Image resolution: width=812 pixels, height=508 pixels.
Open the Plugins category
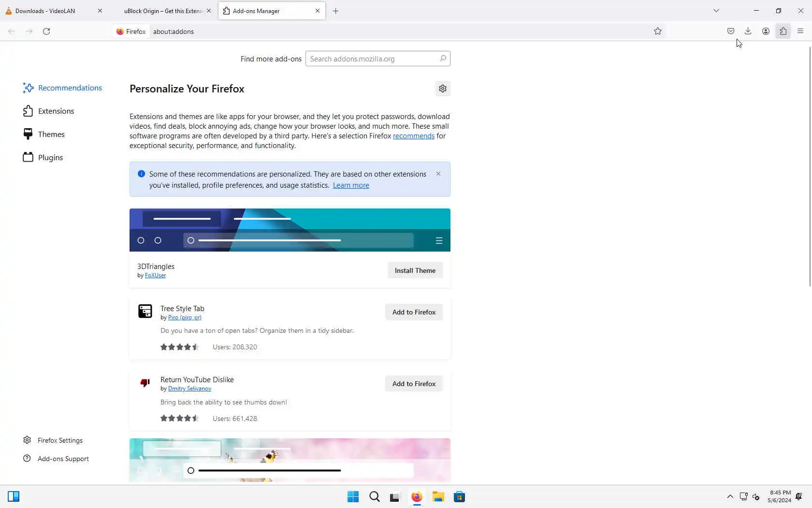[43, 157]
